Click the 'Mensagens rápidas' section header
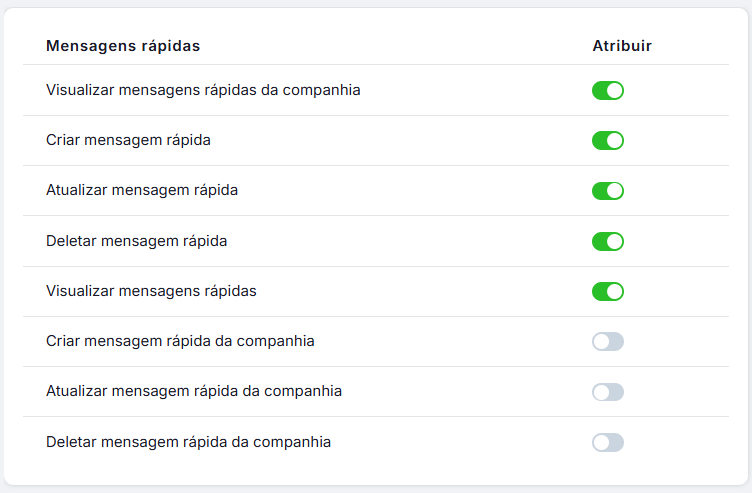This screenshot has height=493, width=752. coord(123,46)
